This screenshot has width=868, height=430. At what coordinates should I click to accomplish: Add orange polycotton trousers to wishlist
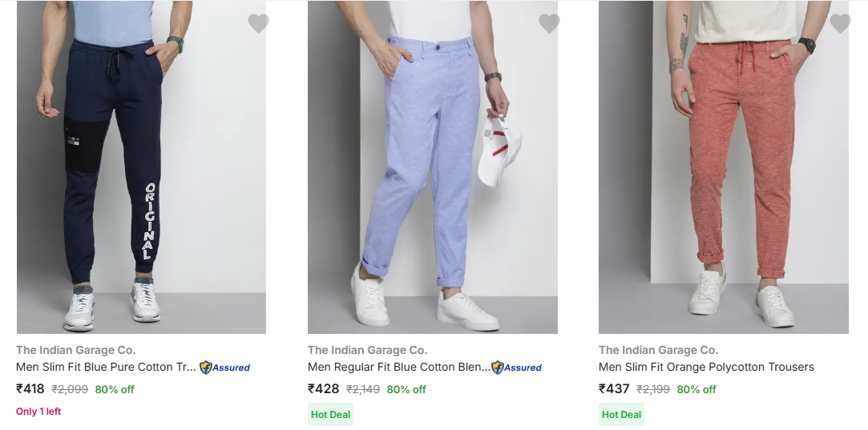click(840, 24)
